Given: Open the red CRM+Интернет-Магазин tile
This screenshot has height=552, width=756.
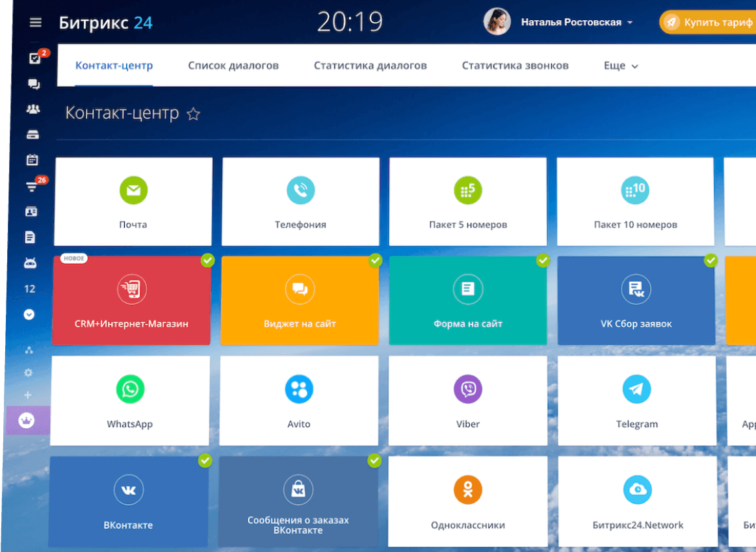Looking at the screenshot, I should (x=131, y=300).
